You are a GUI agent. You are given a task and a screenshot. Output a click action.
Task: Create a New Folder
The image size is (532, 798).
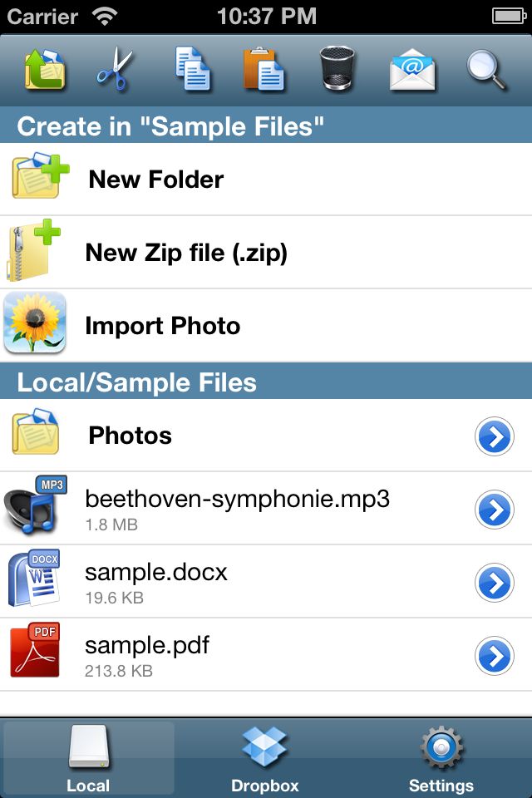[x=266, y=180]
